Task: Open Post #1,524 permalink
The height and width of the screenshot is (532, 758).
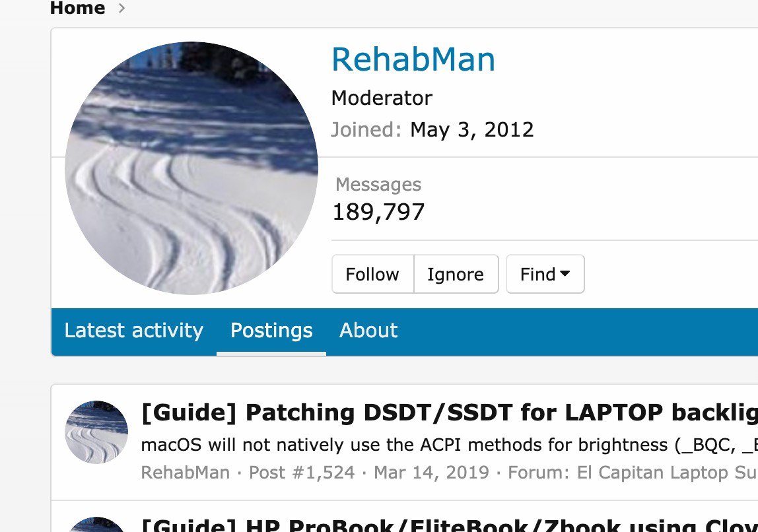Action: (x=302, y=472)
